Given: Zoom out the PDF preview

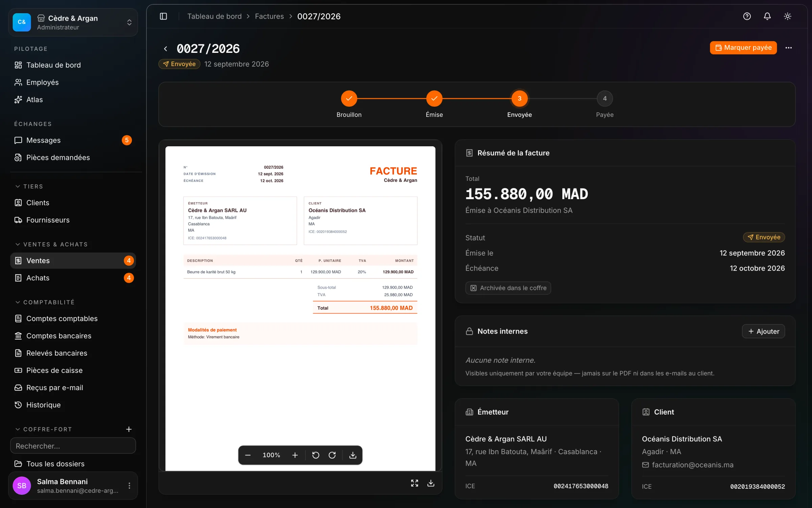Looking at the screenshot, I should 248,455.
